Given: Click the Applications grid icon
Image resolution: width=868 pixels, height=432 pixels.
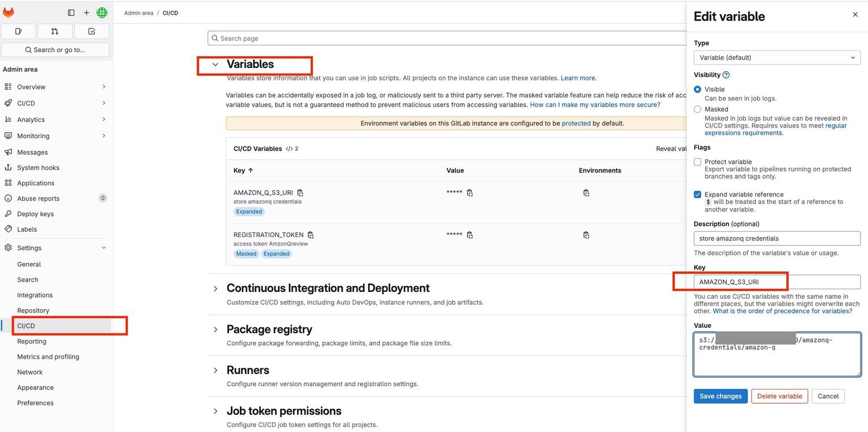Looking at the screenshot, I should [8, 183].
